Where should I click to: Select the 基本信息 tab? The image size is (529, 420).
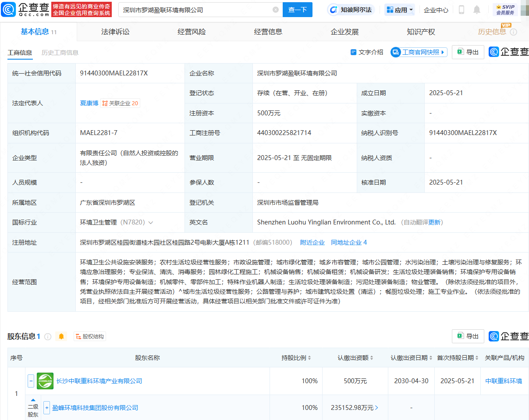tap(39, 32)
